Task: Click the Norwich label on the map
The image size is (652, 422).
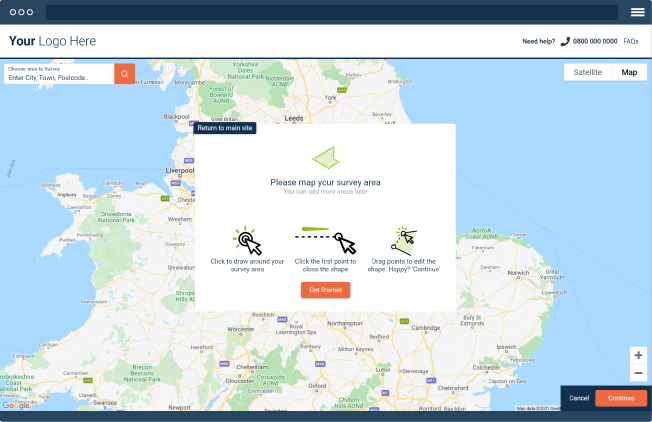Action: click(518, 273)
